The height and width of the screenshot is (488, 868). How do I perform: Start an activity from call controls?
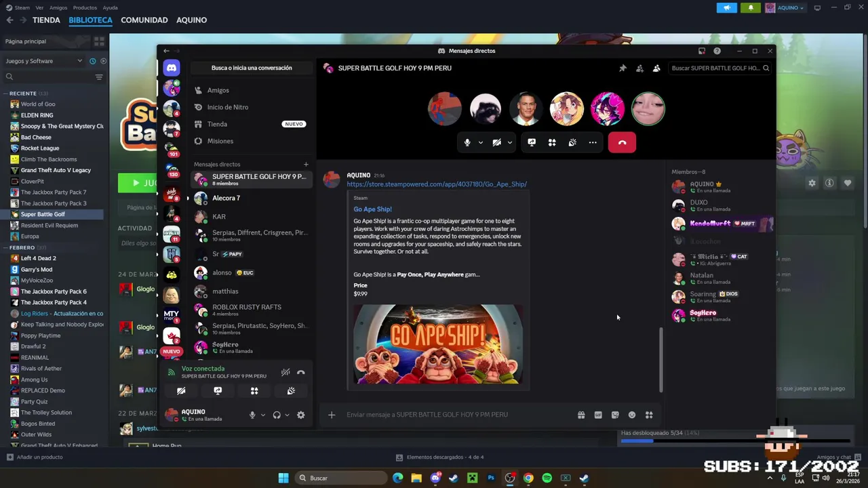552,142
